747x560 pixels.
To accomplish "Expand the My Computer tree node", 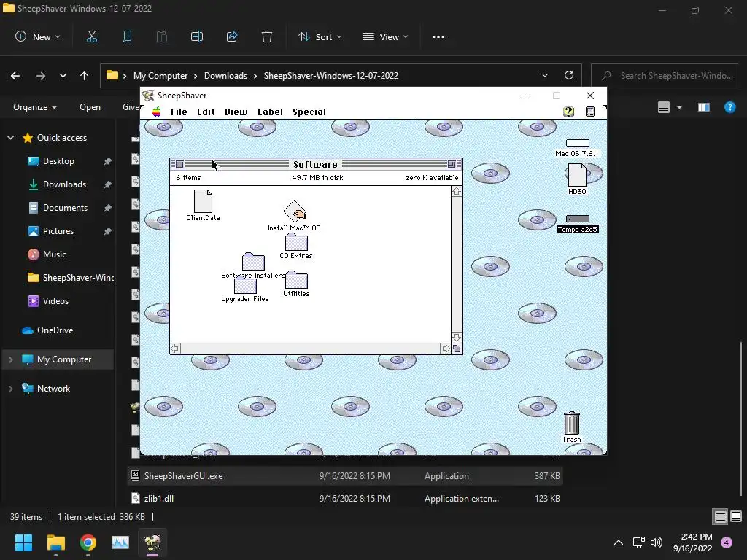I will pyautogui.click(x=10, y=359).
